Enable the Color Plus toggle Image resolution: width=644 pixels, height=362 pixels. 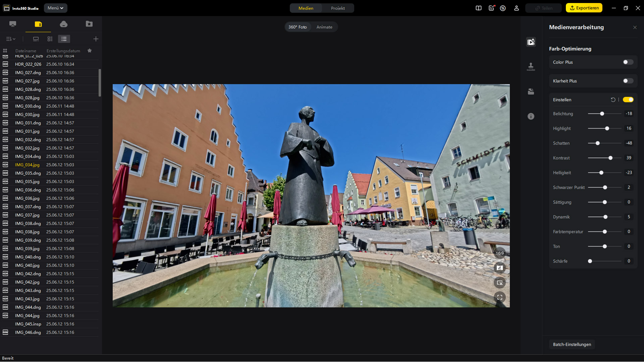(x=628, y=62)
